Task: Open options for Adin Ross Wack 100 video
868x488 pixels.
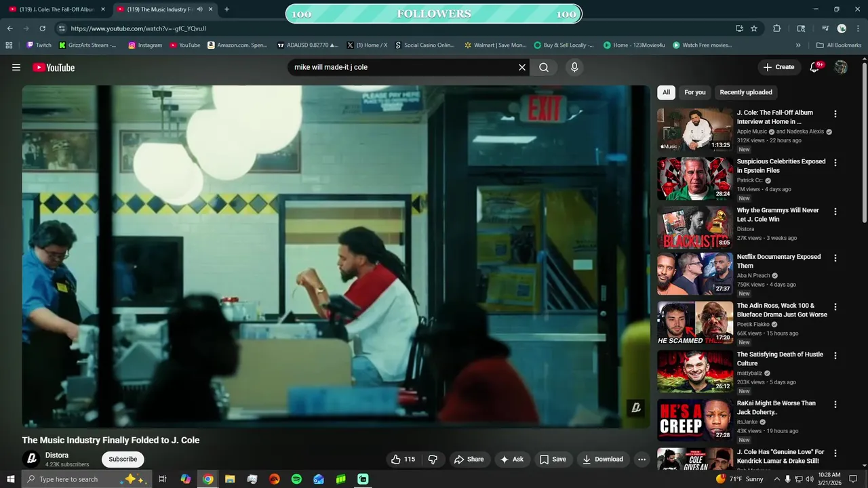Action: [x=835, y=306]
